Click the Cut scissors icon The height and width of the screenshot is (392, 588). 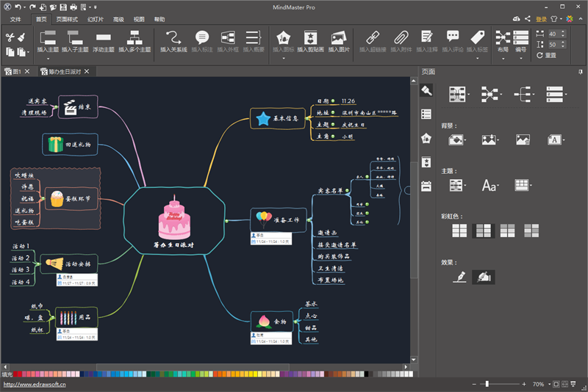tap(10, 37)
